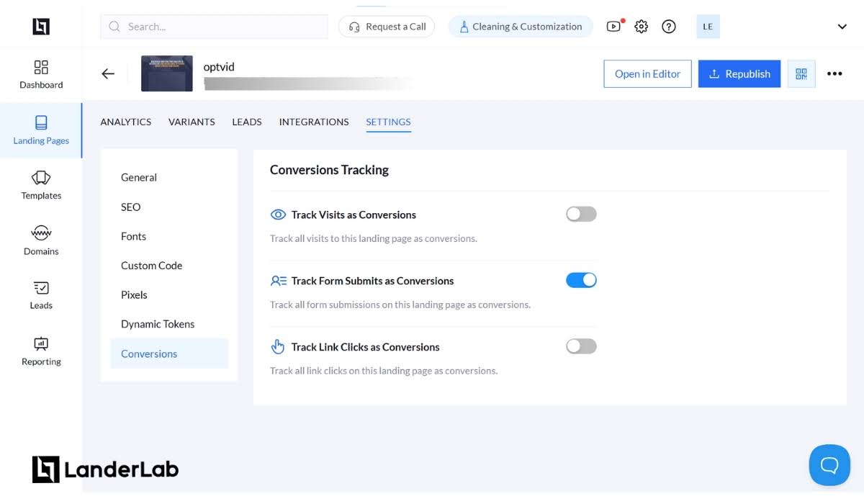This screenshot has width=864, height=504.
Task: Expand the account dropdown chevron
Action: click(x=842, y=27)
